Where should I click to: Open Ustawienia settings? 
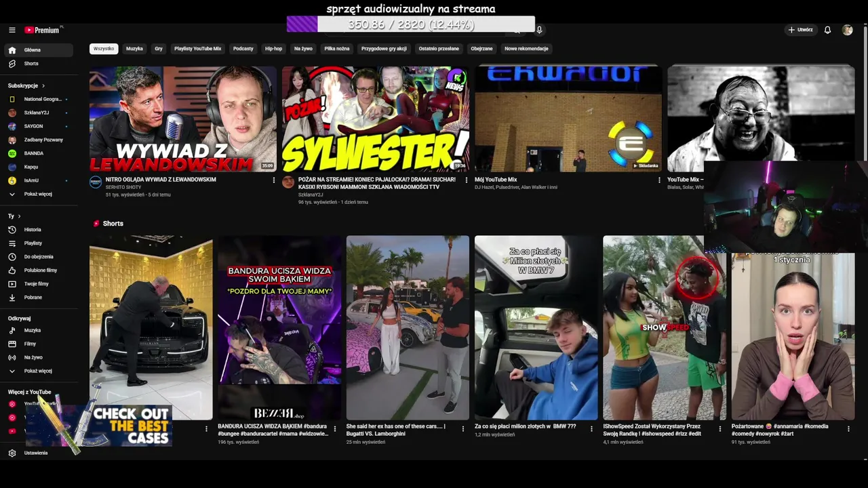coord(38,453)
